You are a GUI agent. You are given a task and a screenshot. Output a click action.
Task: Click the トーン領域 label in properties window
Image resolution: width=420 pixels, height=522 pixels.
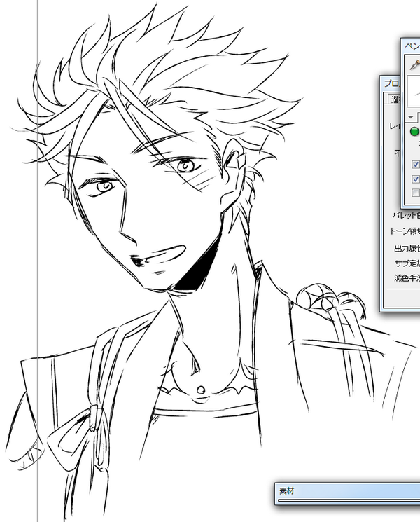point(405,231)
